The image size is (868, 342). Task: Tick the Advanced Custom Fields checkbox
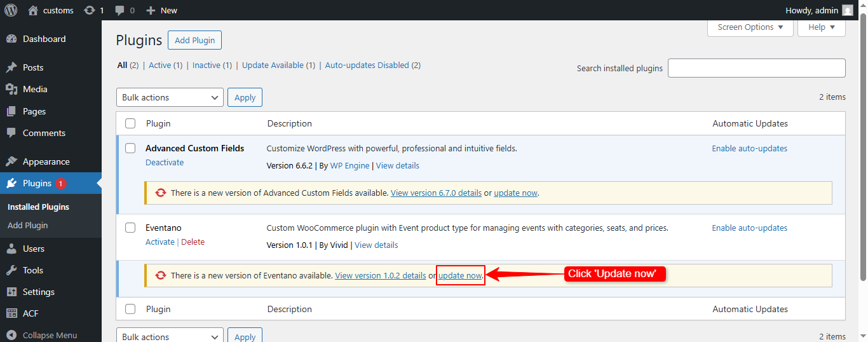(x=130, y=148)
